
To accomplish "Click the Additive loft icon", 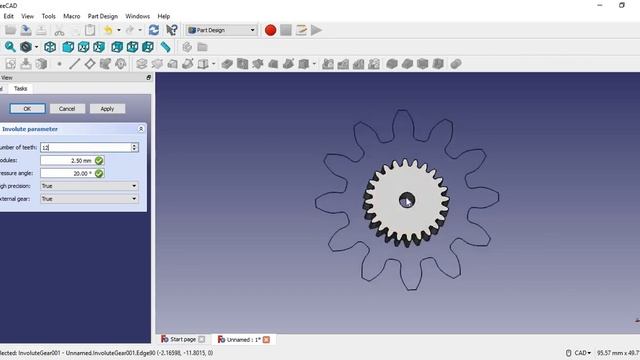I will pyautogui.click(x=173, y=64).
